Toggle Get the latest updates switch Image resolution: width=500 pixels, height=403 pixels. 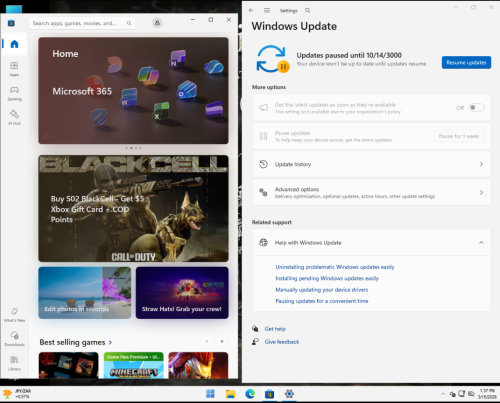476,107
